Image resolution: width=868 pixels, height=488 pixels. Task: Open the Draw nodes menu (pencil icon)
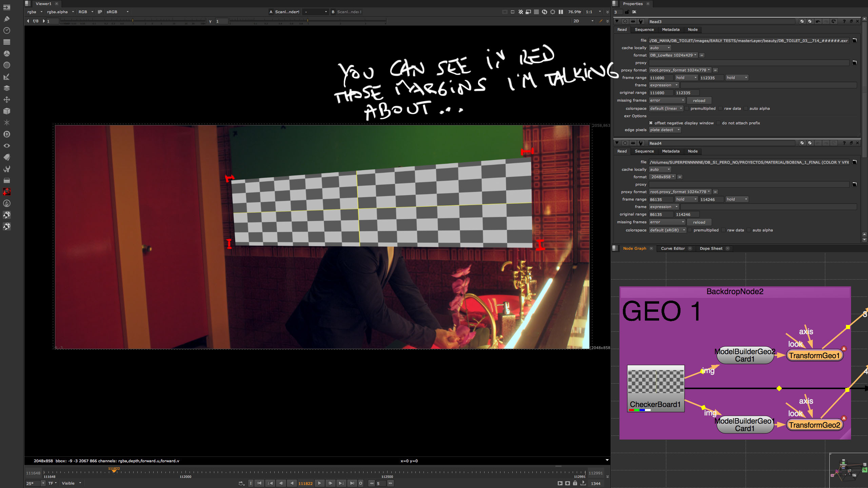click(x=6, y=19)
